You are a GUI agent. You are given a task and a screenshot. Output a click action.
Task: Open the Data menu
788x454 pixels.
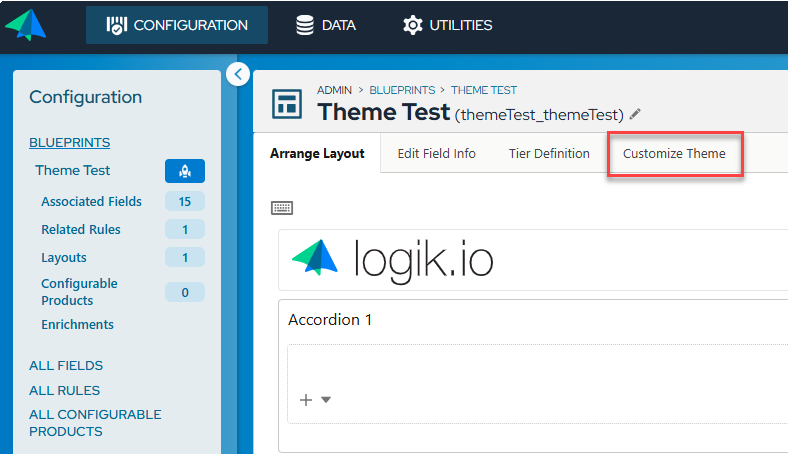326,25
